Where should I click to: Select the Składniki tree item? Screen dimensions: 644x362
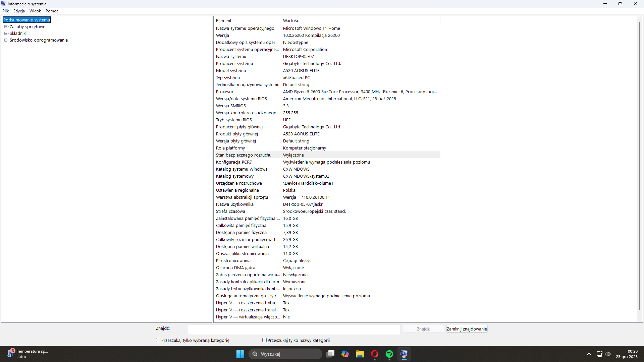pyautogui.click(x=18, y=34)
